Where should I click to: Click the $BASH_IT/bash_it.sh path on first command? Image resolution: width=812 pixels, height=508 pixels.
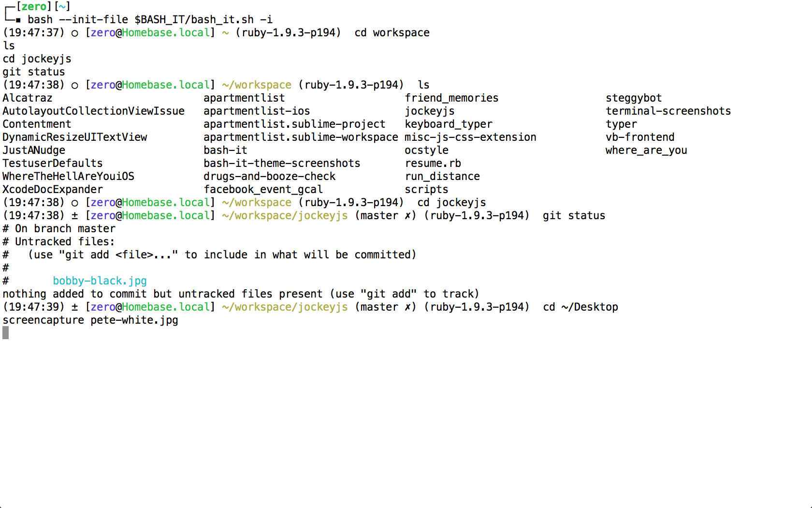tap(194, 20)
